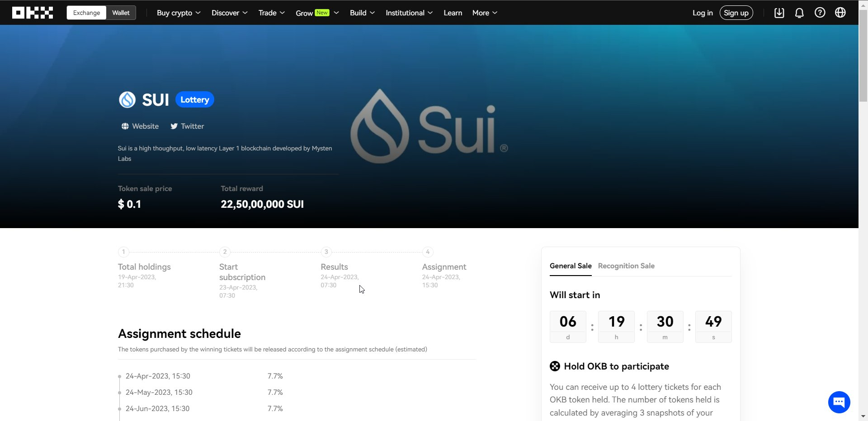Open the Website link
Viewport: 868px width, 421px height.
[140, 126]
